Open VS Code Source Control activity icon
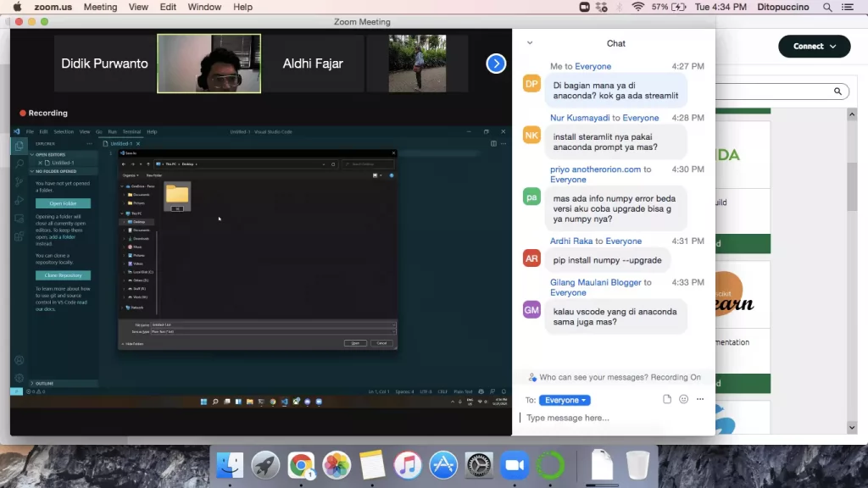Image resolution: width=868 pixels, height=488 pixels. [19, 182]
